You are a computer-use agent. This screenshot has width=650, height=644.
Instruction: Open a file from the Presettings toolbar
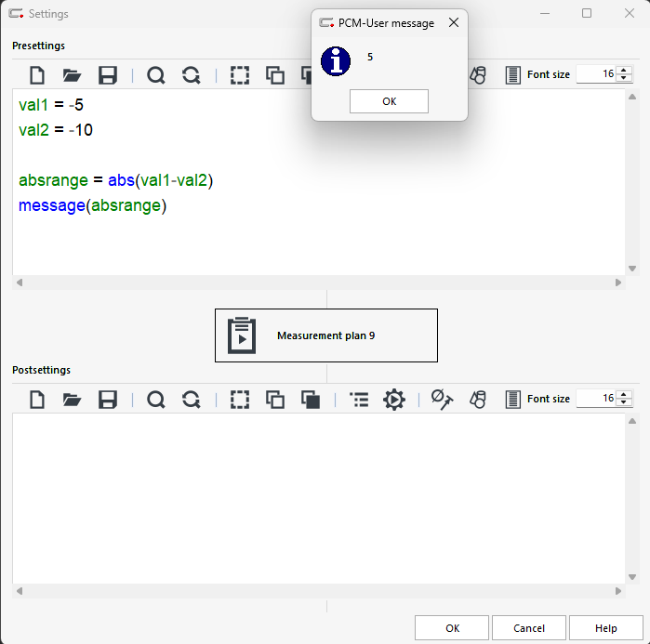point(72,75)
